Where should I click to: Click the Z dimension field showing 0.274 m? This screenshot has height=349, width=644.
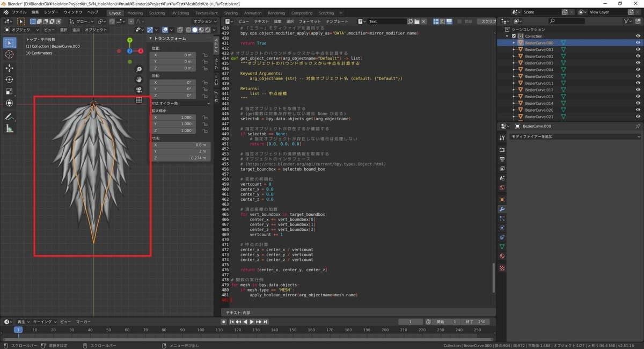(179, 158)
